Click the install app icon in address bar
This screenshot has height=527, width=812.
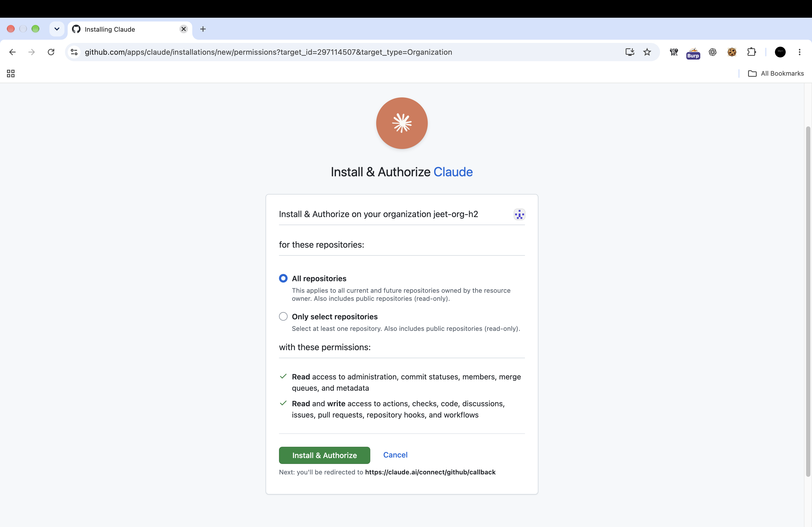coord(629,52)
